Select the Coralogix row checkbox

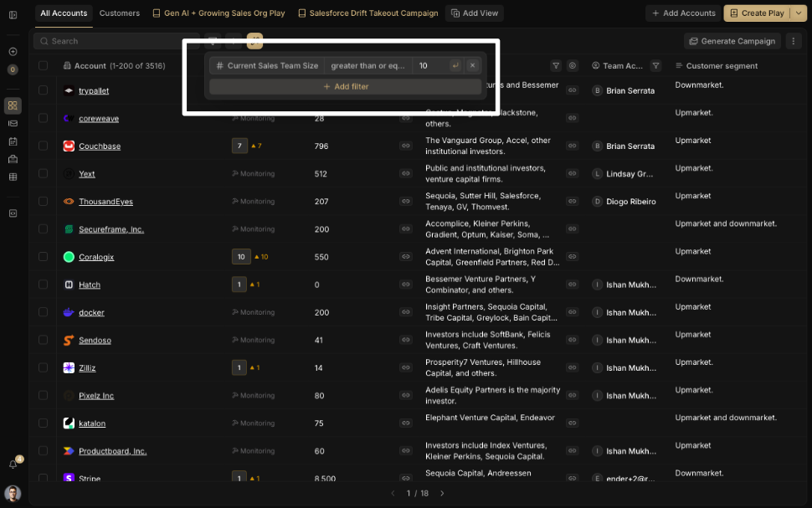[43, 257]
